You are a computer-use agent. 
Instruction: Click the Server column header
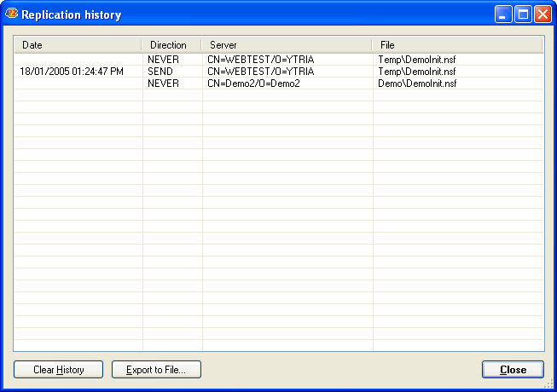pos(287,44)
